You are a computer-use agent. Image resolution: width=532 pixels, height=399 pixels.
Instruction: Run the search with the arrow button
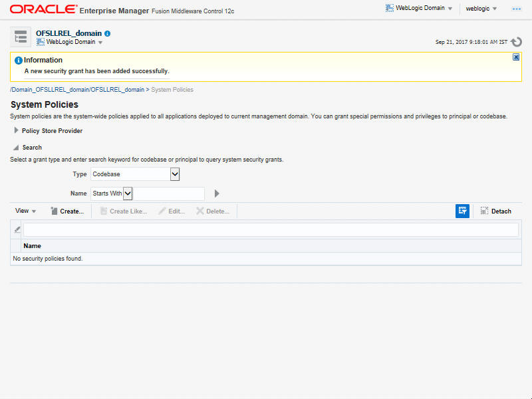[217, 194]
